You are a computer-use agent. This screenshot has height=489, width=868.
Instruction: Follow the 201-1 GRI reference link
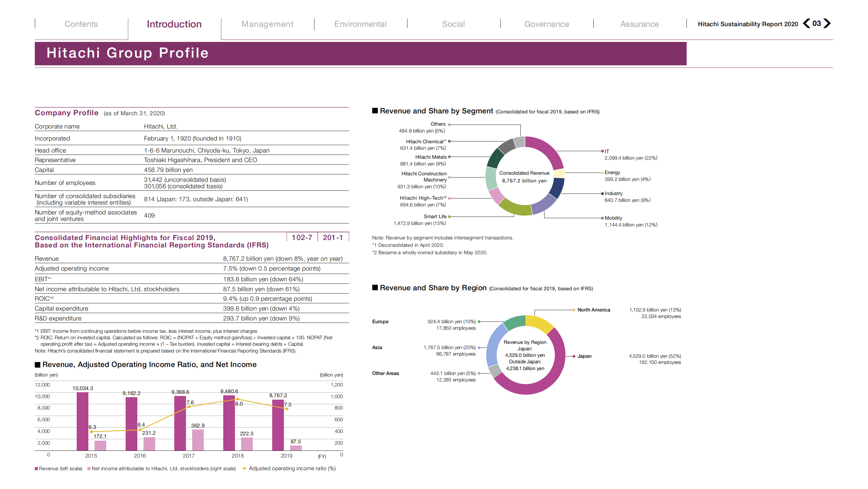[333, 238]
